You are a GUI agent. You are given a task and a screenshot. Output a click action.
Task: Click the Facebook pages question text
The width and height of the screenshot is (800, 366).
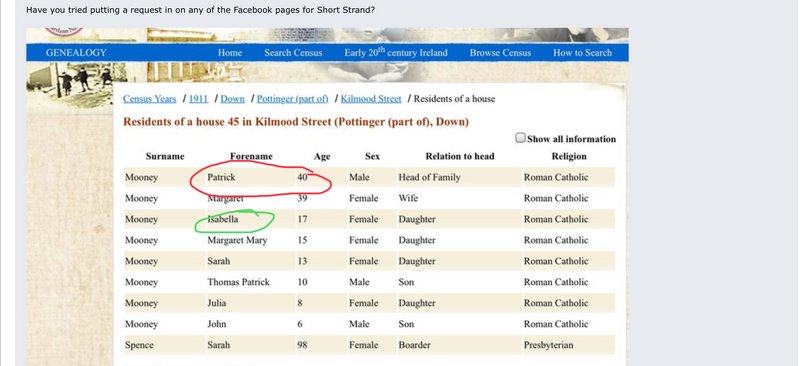tap(201, 9)
